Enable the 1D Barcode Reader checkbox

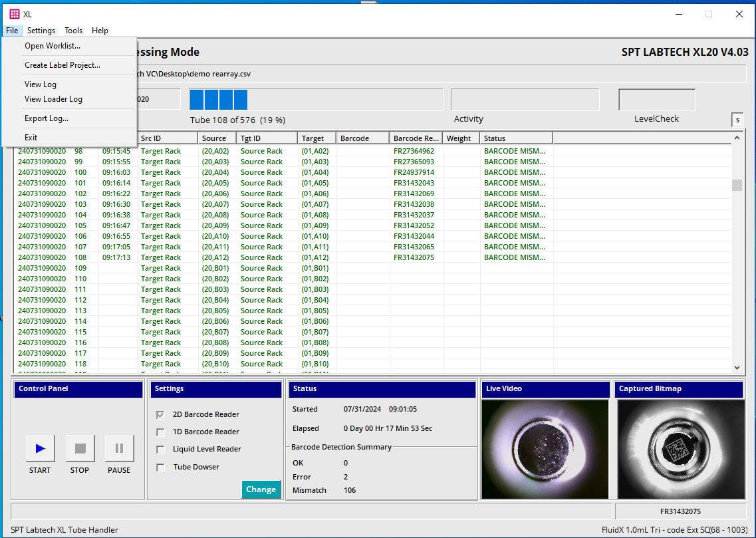160,432
